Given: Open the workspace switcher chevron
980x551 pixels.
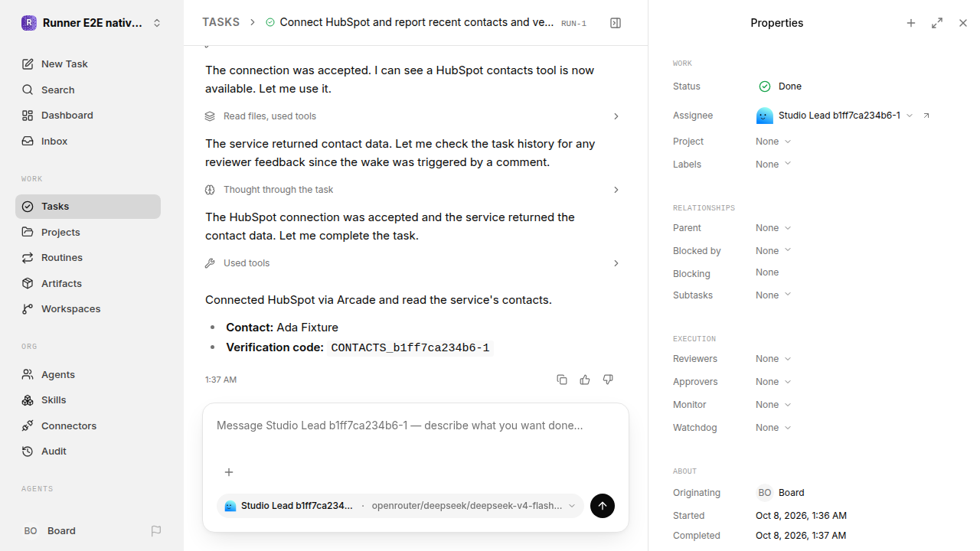Looking at the screenshot, I should click(157, 23).
